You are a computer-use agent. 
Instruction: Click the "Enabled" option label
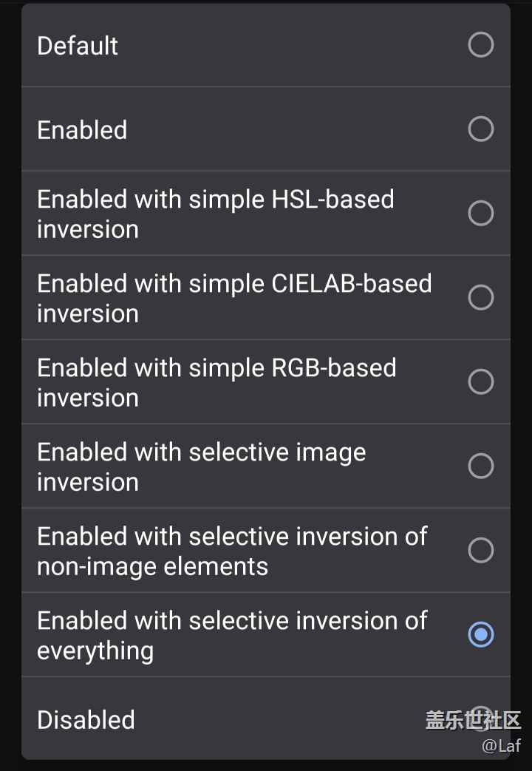pyautogui.click(x=82, y=130)
